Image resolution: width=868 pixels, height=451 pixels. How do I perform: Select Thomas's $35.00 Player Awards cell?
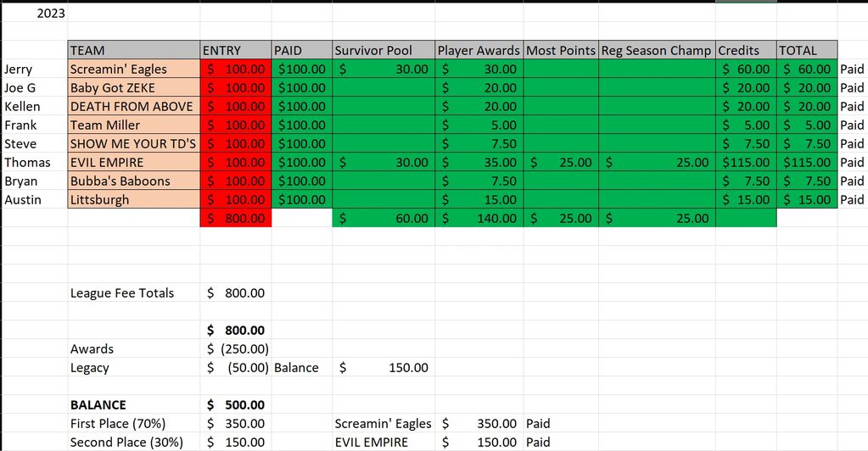pos(479,163)
